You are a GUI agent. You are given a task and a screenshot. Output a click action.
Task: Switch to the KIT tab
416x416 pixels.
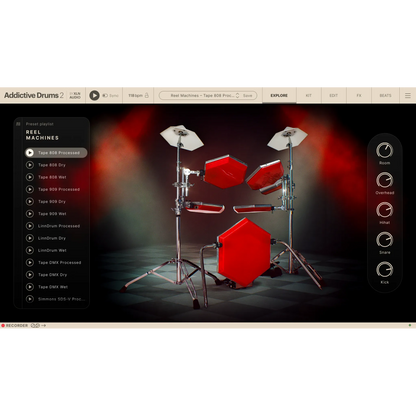(x=309, y=95)
